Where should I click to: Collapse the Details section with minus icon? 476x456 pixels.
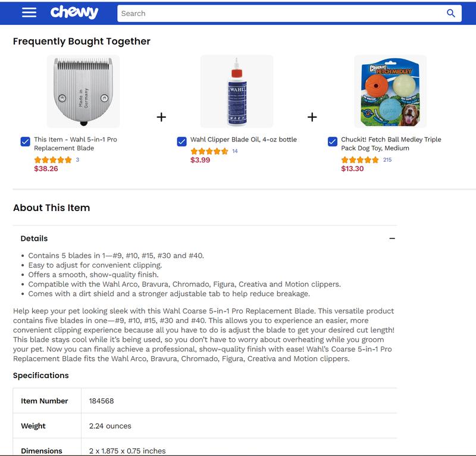tap(392, 238)
